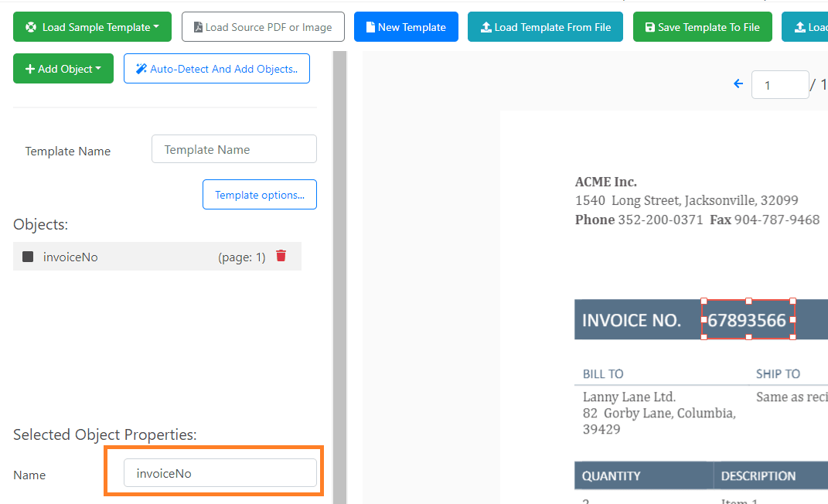Open the Add Object dropdown menu

pyautogui.click(x=63, y=68)
